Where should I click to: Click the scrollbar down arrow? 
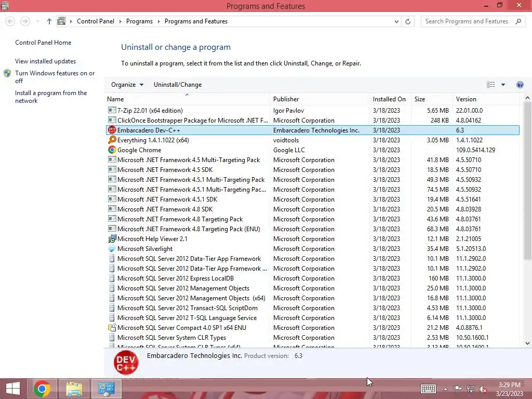[x=527, y=343]
